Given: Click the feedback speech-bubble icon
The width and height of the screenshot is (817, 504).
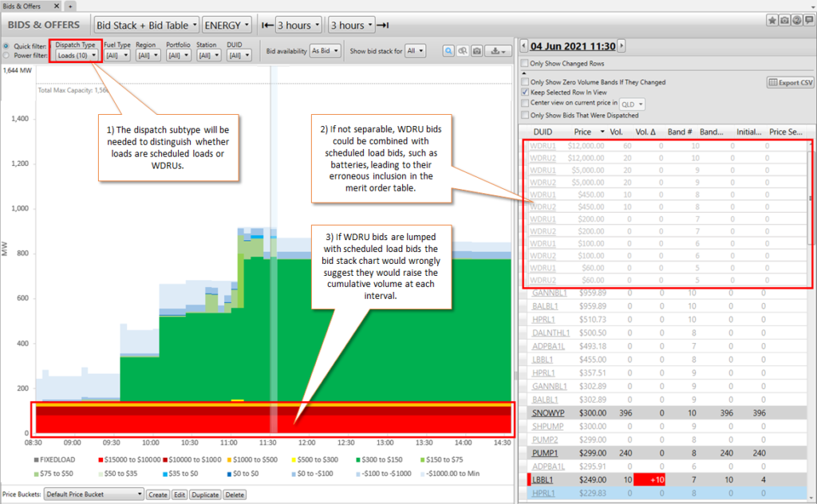Looking at the screenshot, I should tap(809, 19).
